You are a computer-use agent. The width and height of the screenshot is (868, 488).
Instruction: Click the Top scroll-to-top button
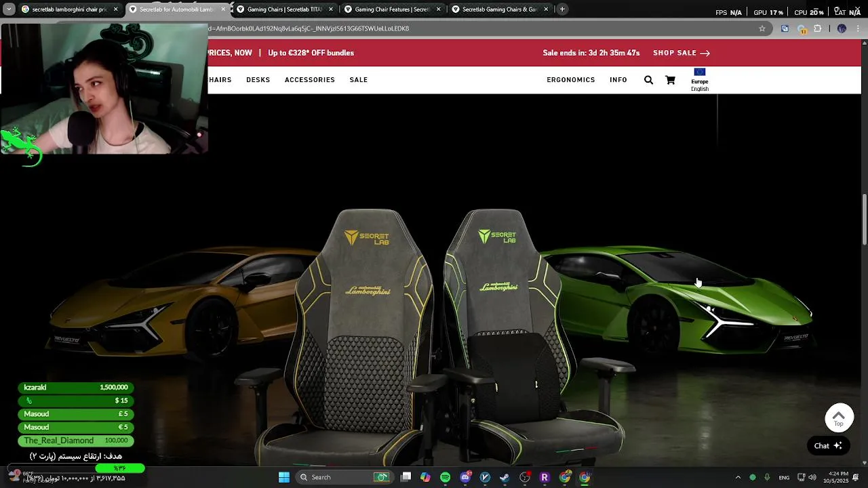pos(839,418)
